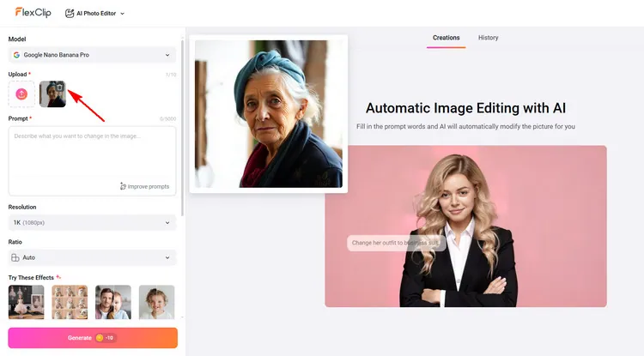644x356 pixels.
Task: Click the Model dropdown chevron arrow
Action: (167, 55)
